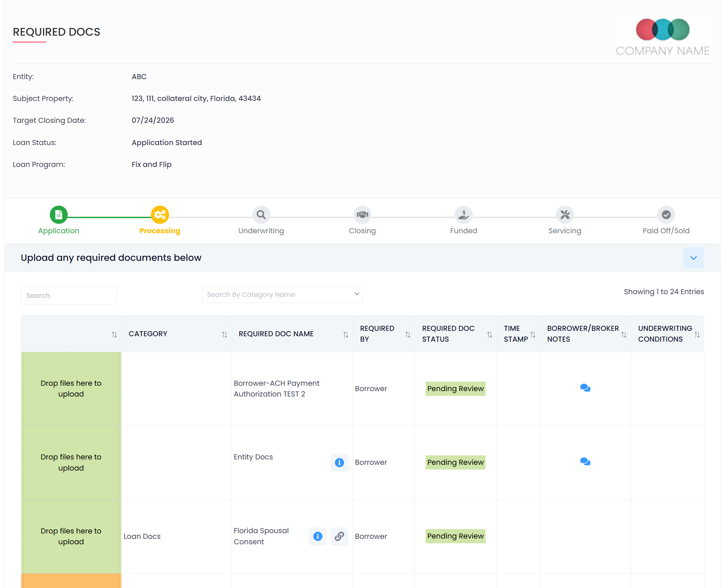The image size is (728, 588).
Task: Click the Funded stage hand-dollar icon
Action: coord(463,215)
